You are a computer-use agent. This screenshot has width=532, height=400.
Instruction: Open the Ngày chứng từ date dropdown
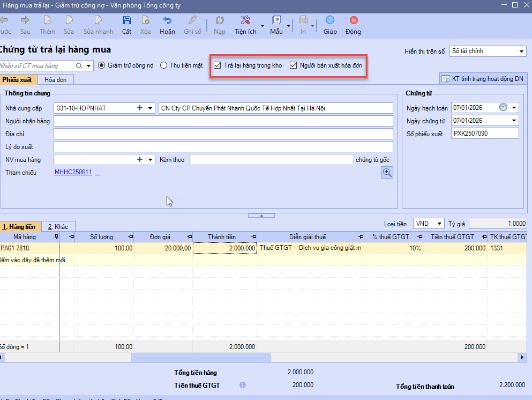(x=514, y=121)
